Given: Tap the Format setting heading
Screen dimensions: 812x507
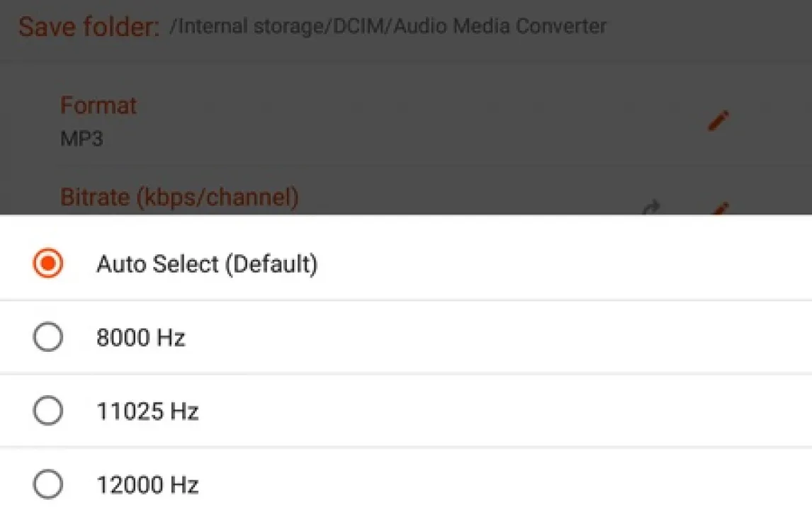Looking at the screenshot, I should (98, 106).
